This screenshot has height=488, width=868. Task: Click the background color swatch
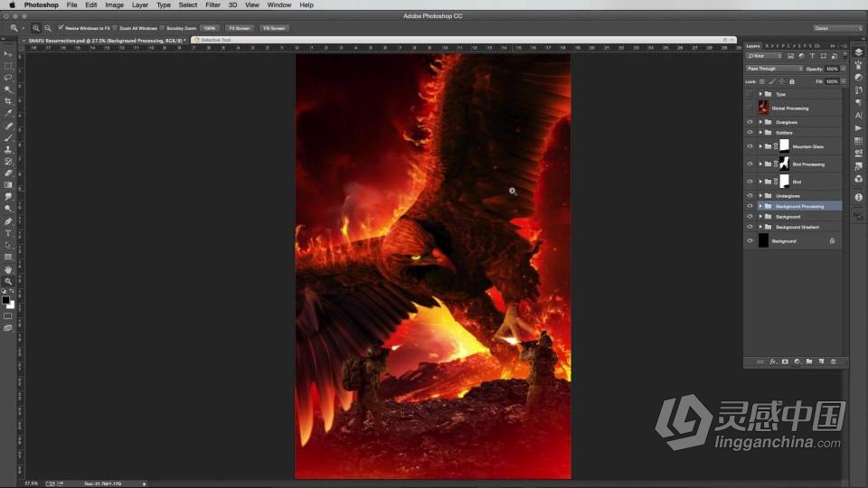[11, 305]
